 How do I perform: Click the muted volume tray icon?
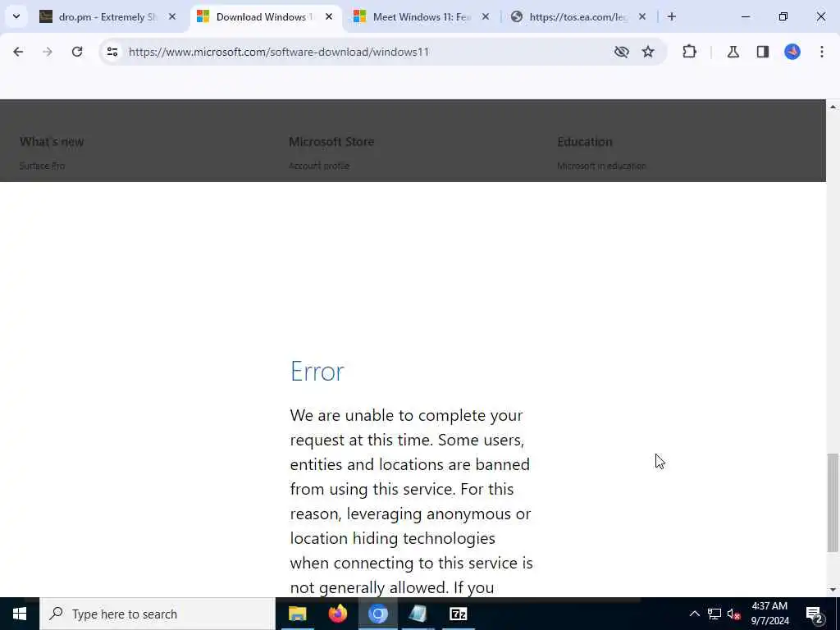pos(734,614)
